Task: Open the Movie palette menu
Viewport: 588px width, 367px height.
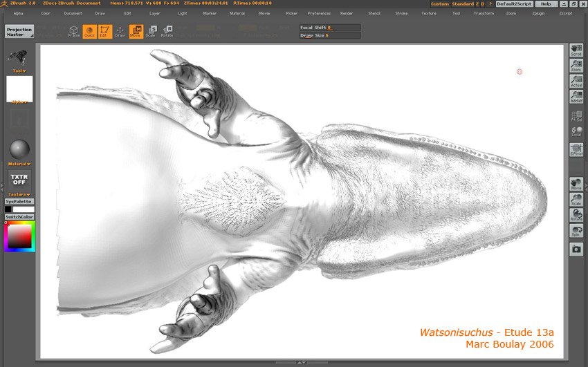Action: 264,14
